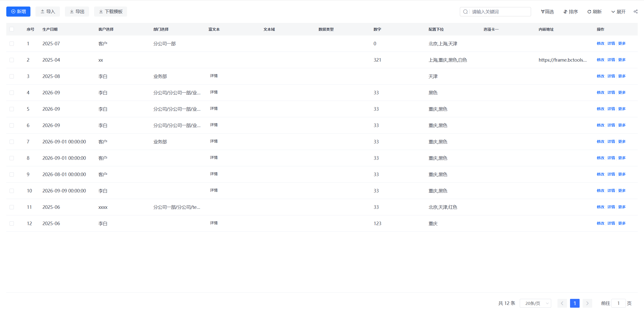The image size is (644, 320).
Task: Click the share icon at top right
Action: point(635,12)
